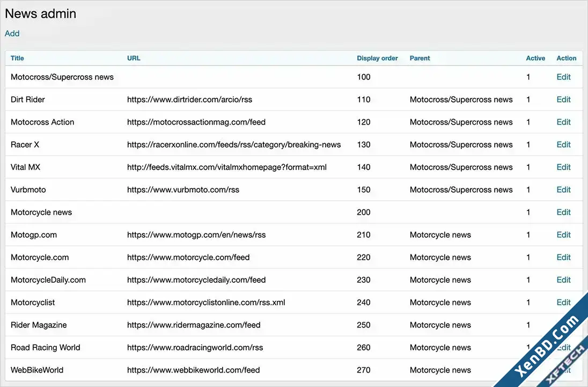588x387 pixels.
Task: Edit the Motogp.com feed
Action: 564,235
